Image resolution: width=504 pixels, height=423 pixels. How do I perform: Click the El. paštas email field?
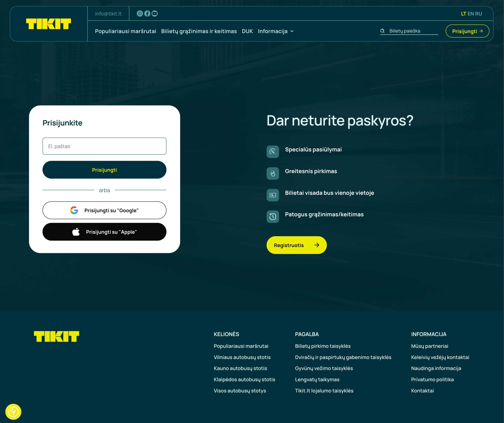point(104,146)
